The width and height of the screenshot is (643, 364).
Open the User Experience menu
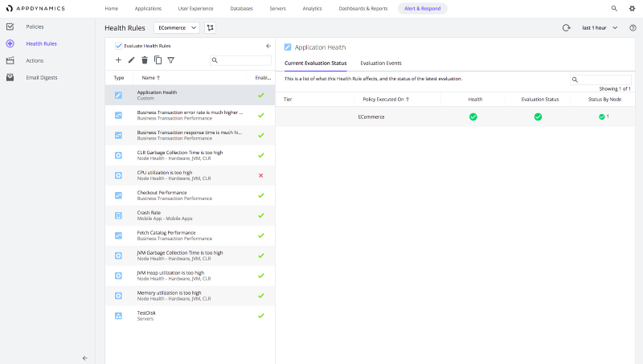coord(195,8)
